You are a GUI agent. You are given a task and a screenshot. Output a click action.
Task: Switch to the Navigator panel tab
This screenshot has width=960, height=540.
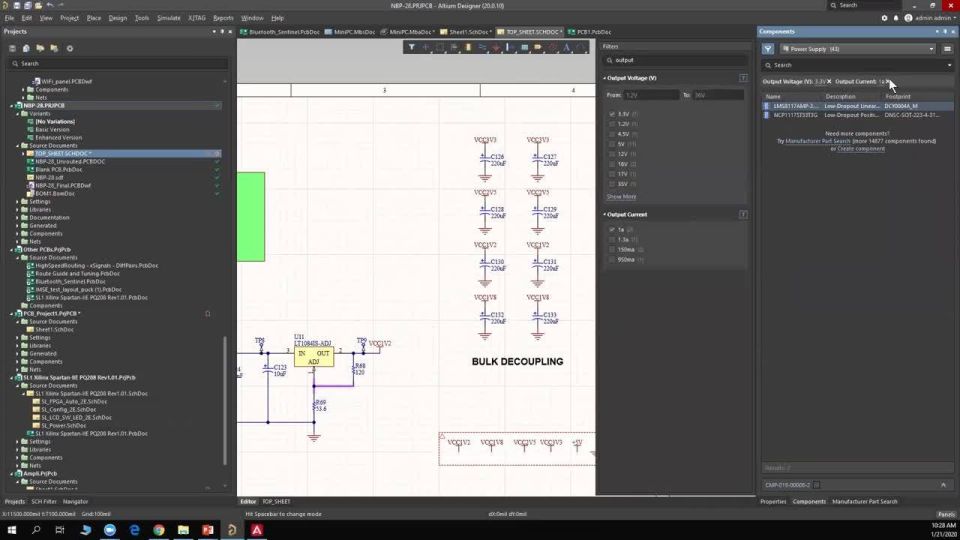click(75, 501)
